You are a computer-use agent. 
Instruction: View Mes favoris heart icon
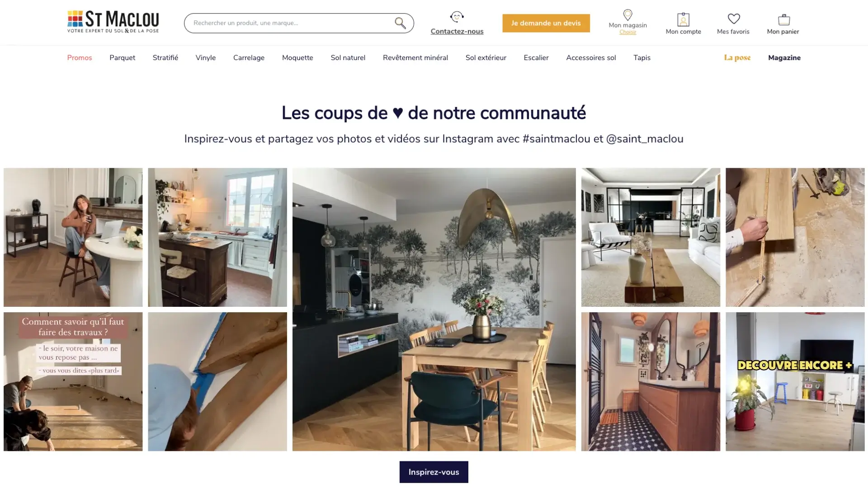[x=733, y=19]
